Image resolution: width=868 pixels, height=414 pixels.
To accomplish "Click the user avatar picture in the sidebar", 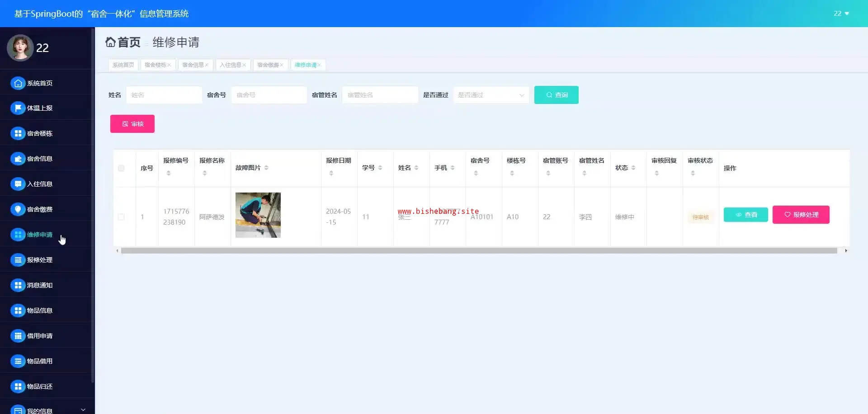I will click(20, 47).
